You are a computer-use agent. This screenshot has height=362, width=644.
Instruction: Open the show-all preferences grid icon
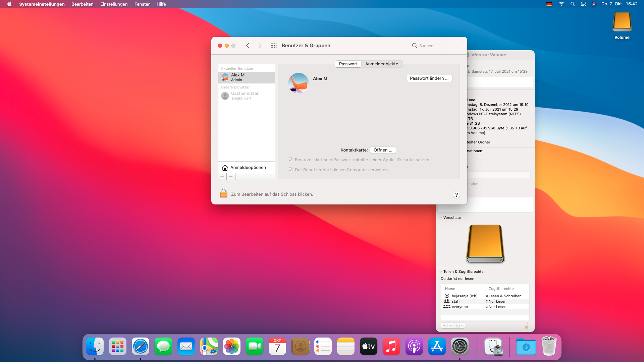point(273,46)
